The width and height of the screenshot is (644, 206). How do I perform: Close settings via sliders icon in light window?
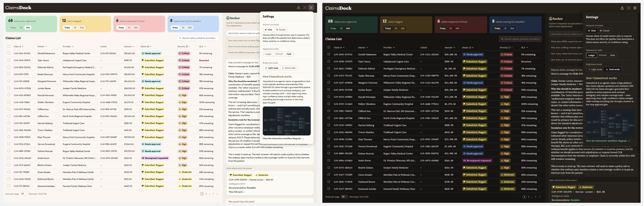pyautogui.click(x=311, y=8)
